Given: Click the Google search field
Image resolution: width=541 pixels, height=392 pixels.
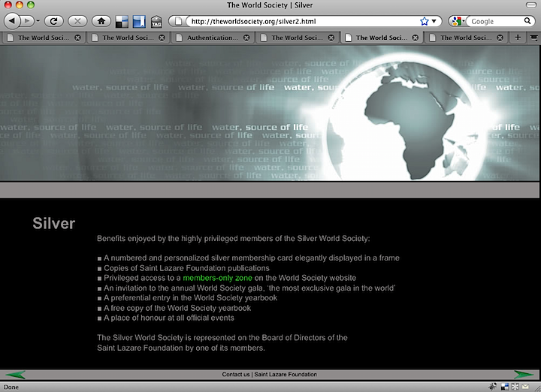Looking at the screenshot, I should point(495,21).
